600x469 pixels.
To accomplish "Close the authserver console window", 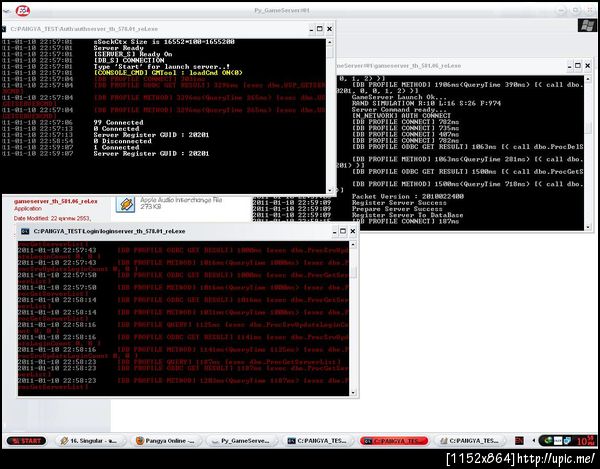I will point(329,29).
